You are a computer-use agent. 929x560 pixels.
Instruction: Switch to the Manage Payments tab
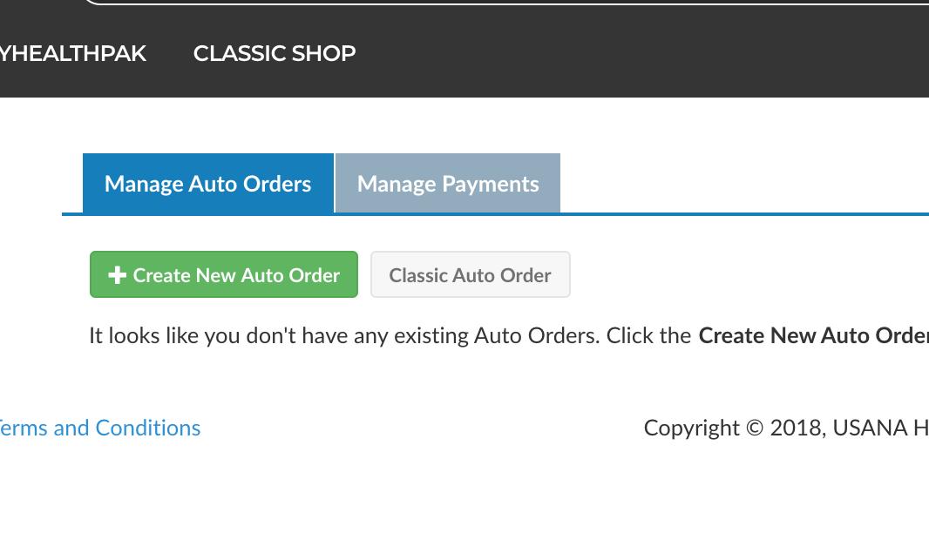click(448, 184)
